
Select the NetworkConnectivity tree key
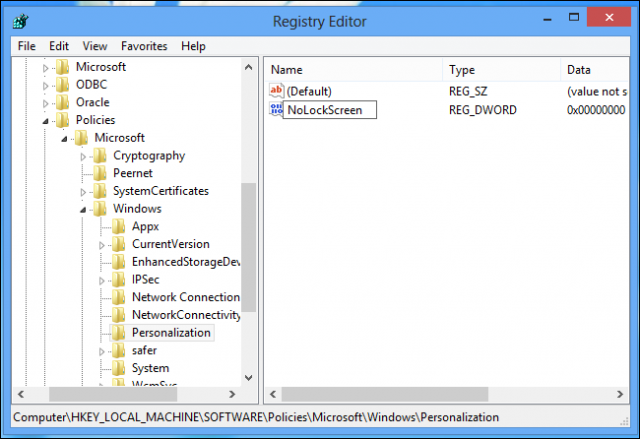[186, 315]
